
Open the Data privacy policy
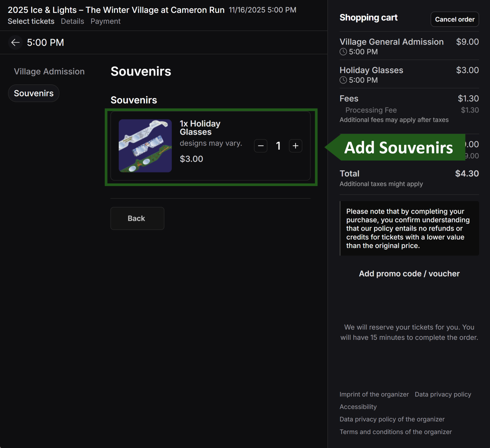click(x=443, y=394)
